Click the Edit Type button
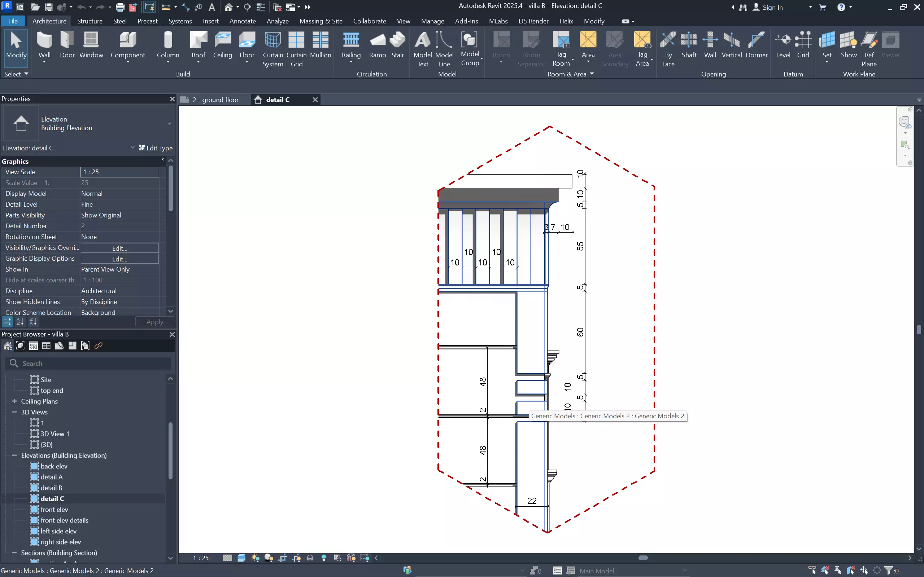The width and height of the screenshot is (924, 577). 156,148
